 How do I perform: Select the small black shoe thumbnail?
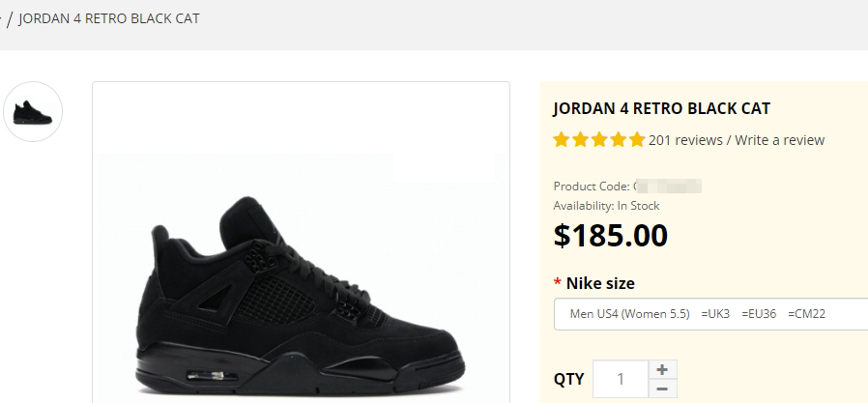click(x=34, y=111)
